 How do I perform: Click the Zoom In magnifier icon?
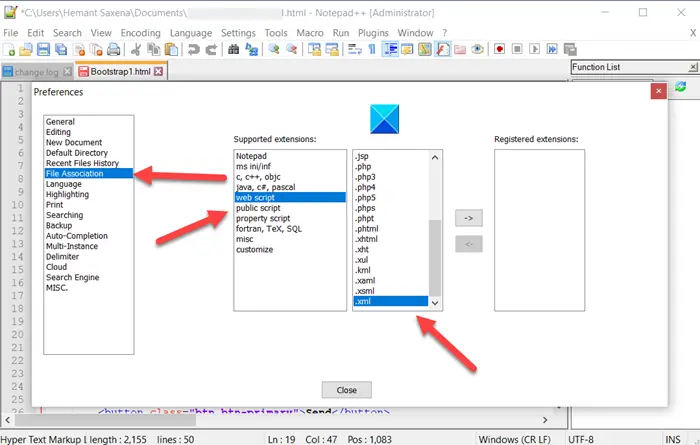(x=274, y=49)
